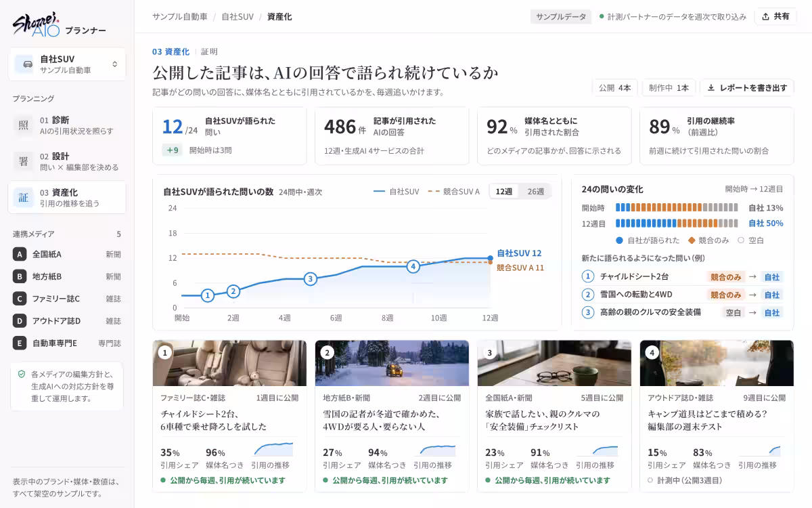Select media badge B for 地方紙B

[x=20, y=276]
